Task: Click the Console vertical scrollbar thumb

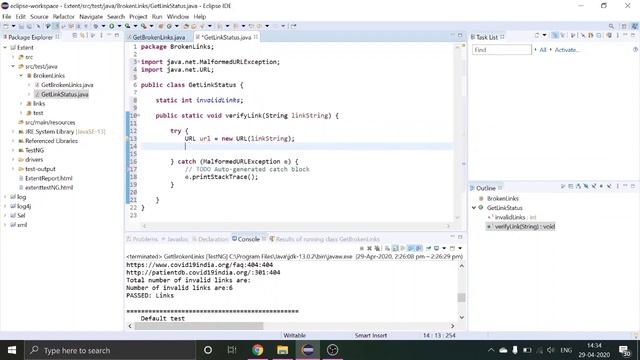Action: 462,297
